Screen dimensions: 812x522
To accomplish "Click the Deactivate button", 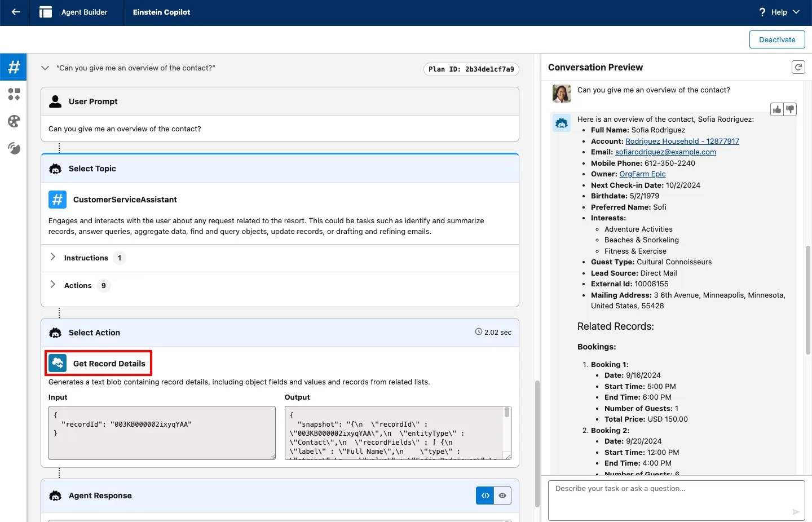I will (x=776, y=39).
